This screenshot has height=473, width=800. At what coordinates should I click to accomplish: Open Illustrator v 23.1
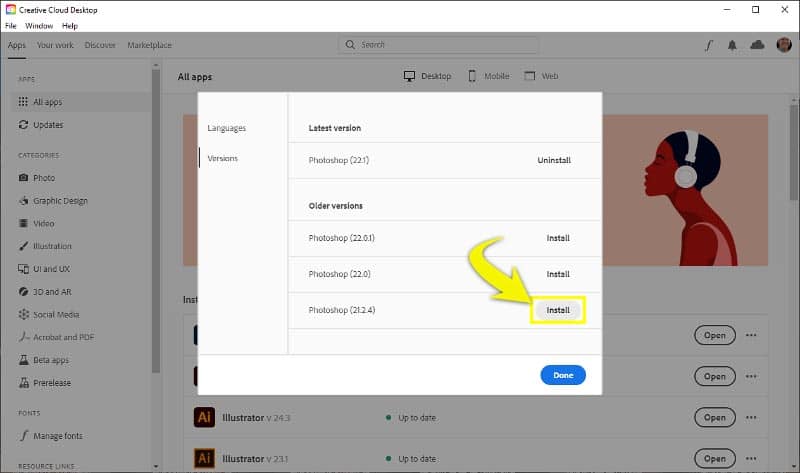715,459
